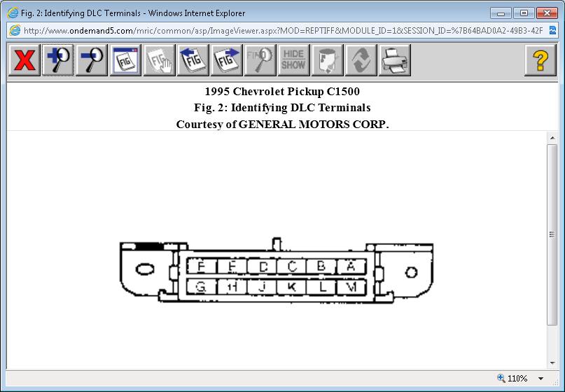This screenshot has height=392, width=565.
Task: Open the figure window icon
Action: point(125,60)
